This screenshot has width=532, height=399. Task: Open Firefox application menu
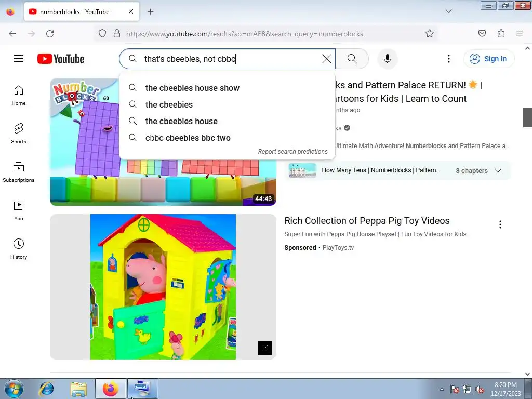(x=520, y=34)
